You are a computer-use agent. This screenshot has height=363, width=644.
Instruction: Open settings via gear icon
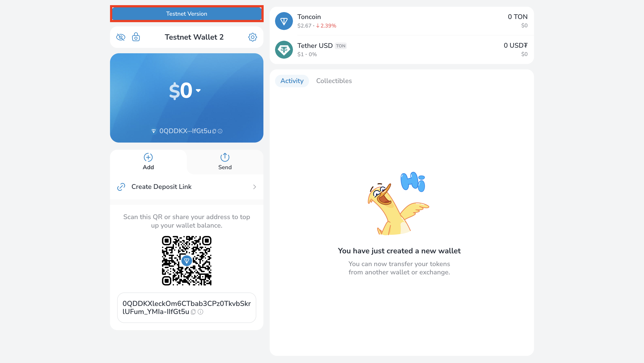tap(252, 37)
